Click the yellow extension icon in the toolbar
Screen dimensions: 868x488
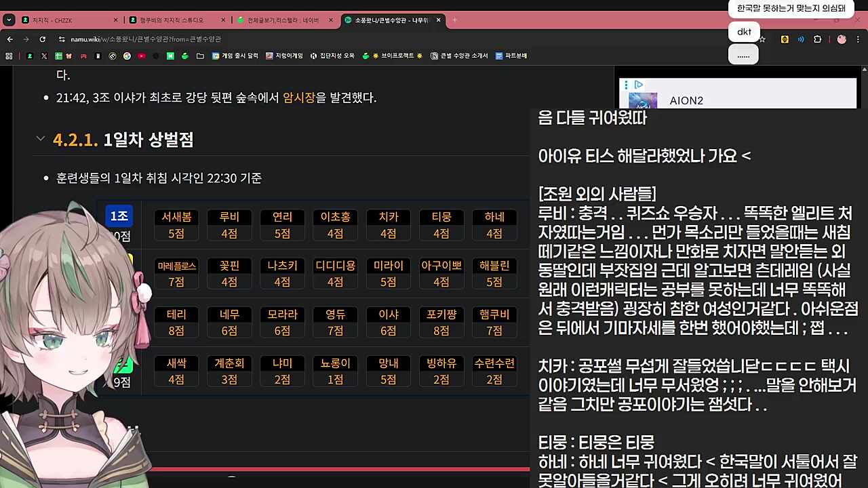click(785, 39)
